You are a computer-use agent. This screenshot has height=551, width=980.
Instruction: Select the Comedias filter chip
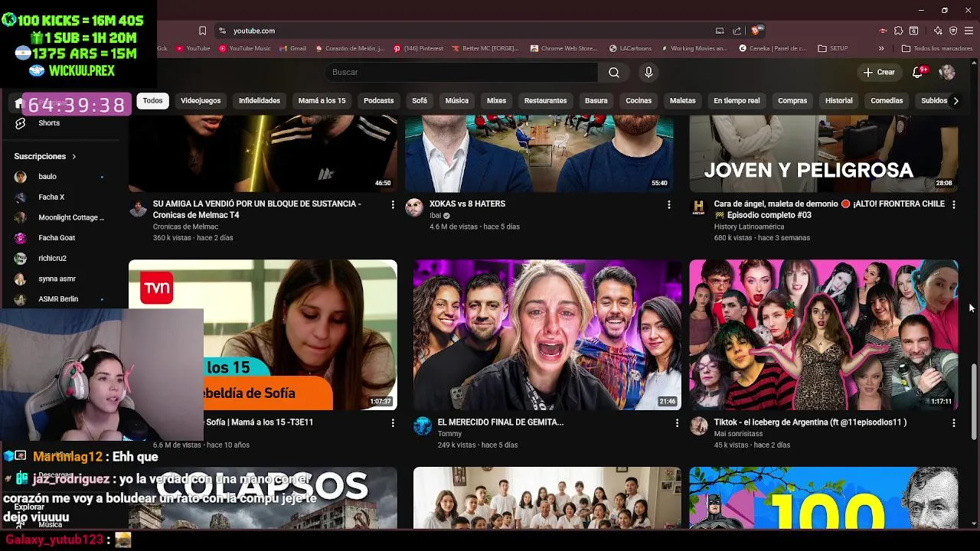point(887,100)
